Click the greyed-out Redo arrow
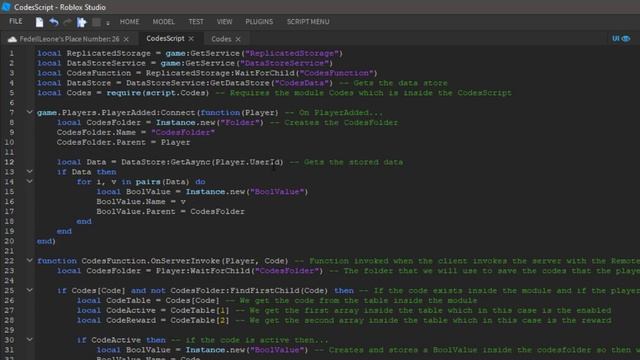The height and width of the screenshot is (360, 640). (67, 22)
